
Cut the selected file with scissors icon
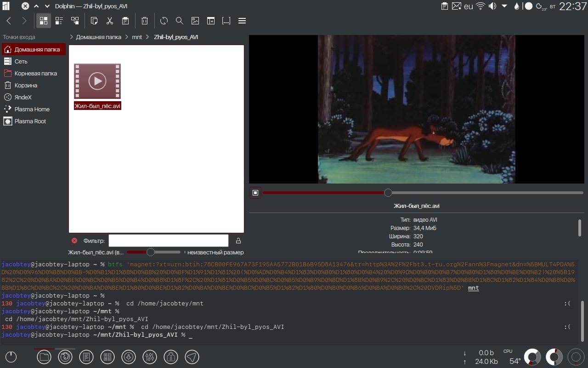pyautogui.click(x=110, y=21)
